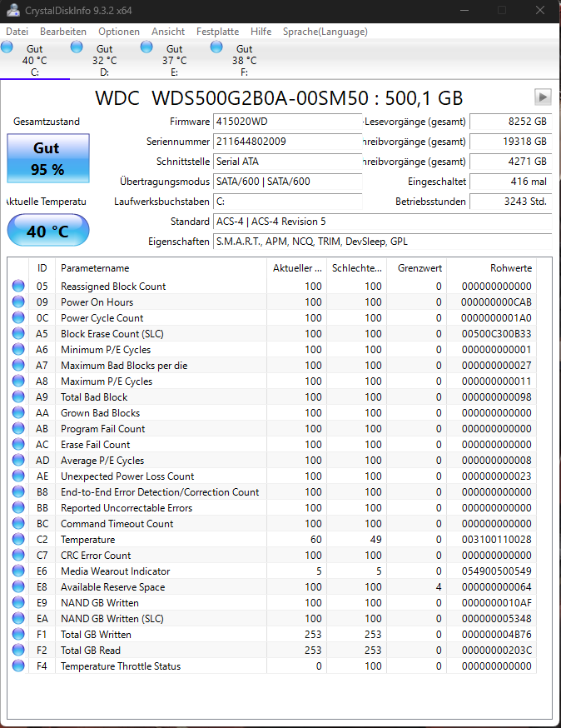Click status orb for Temperature attribute row

[18, 539]
